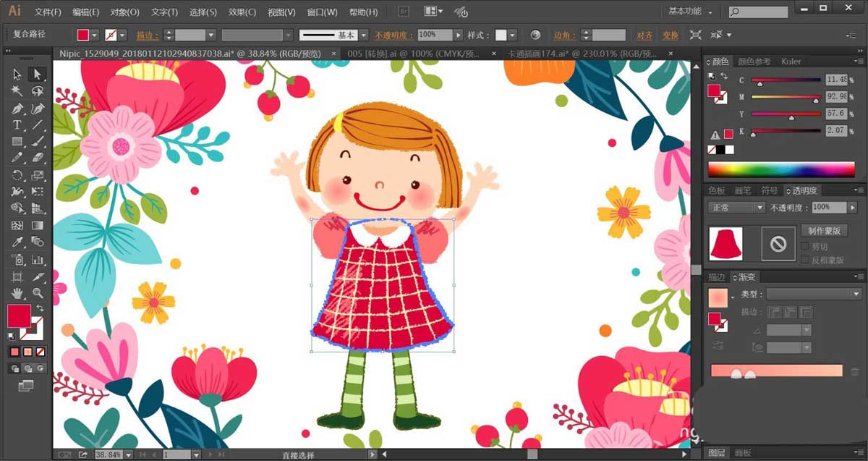
Task: Click the zoom level 38.84% field
Action: click(x=109, y=454)
